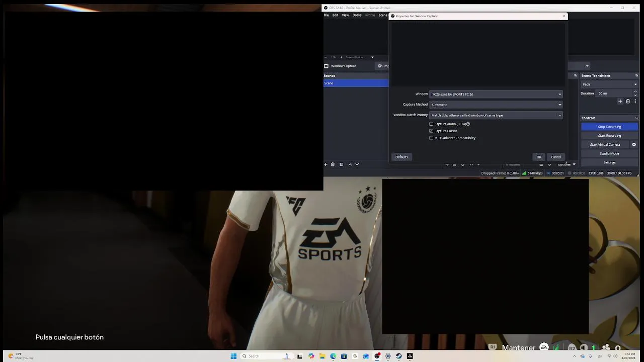The height and width of the screenshot is (362, 644).
Task: Open the Fade scene transition dropdown
Action: [609, 84]
